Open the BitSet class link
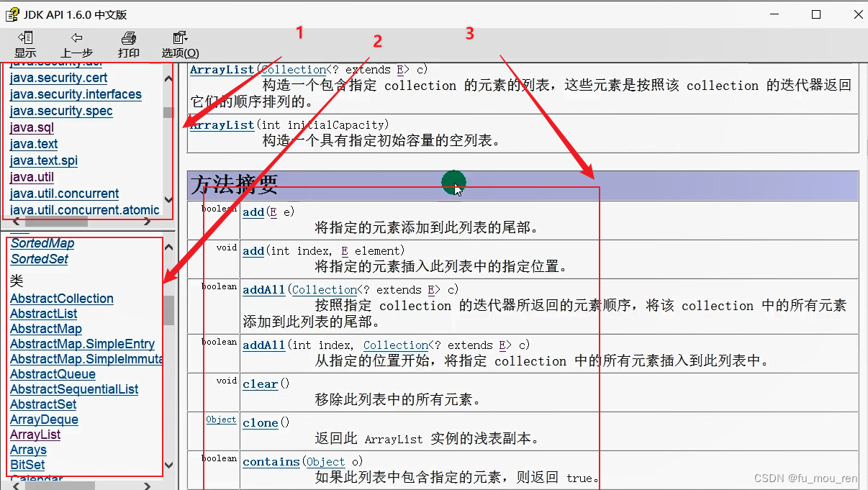Screen dimensions: 868x490 (27, 464)
